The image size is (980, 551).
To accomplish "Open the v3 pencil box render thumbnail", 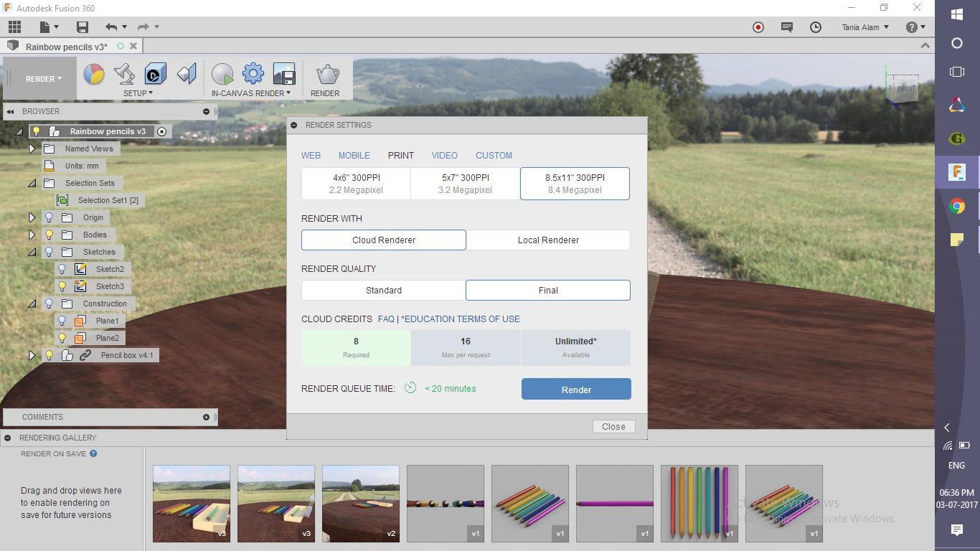I will [192, 504].
